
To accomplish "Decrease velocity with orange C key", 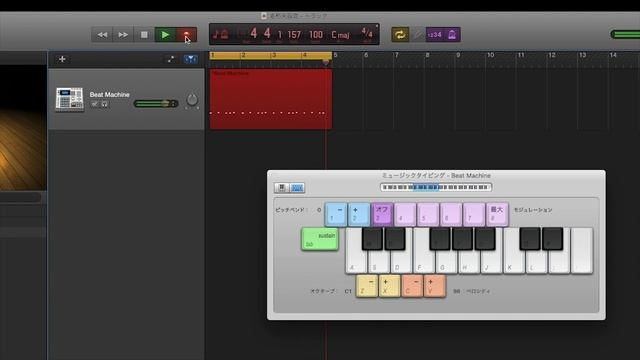I will [x=412, y=286].
